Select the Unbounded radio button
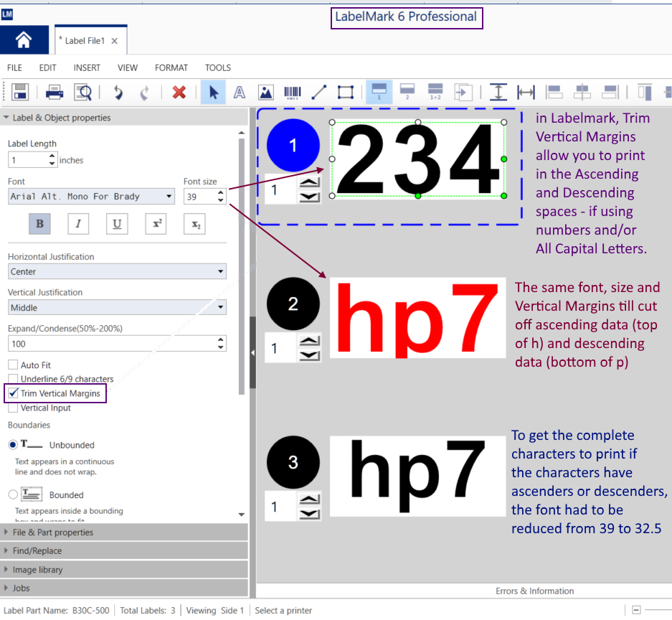This screenshot has height=620, width=672. click(x=13, y=445)
